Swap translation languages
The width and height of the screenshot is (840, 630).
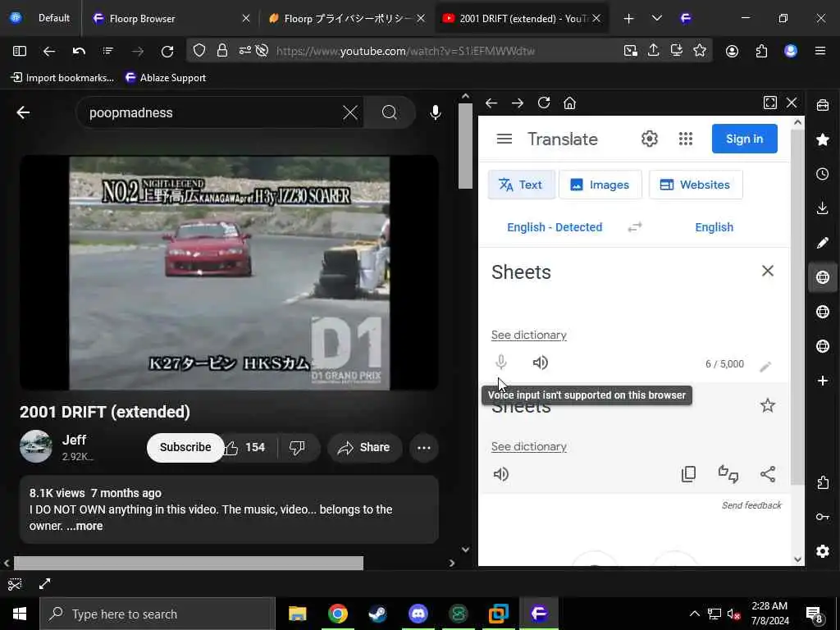pyautogui.click(x=634, y=227)
